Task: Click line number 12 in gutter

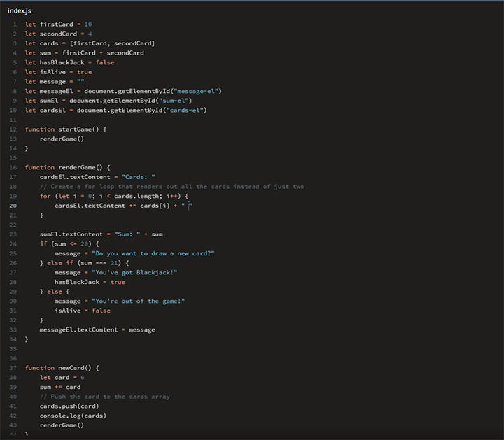Action: [13, 129]
